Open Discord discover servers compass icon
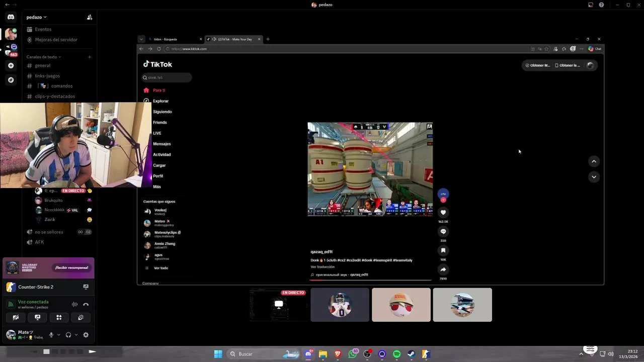 pyautogui.click(x=11, y=80)
